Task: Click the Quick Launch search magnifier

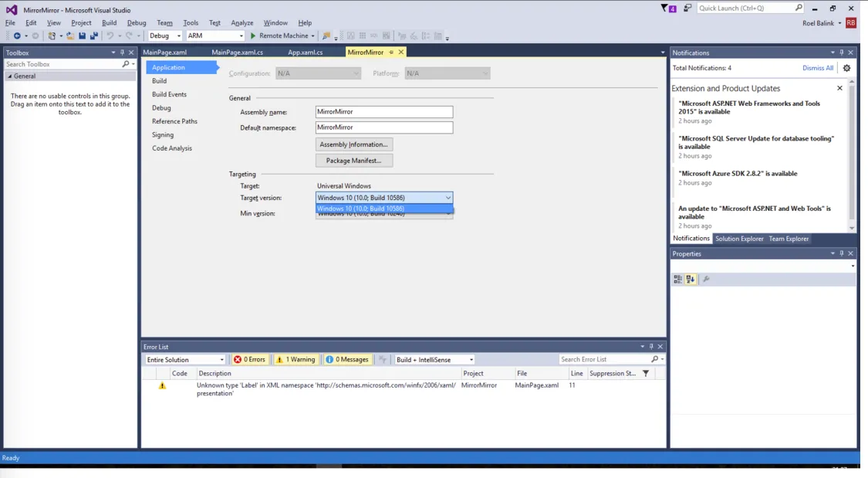Action: (x=799, y=8)
